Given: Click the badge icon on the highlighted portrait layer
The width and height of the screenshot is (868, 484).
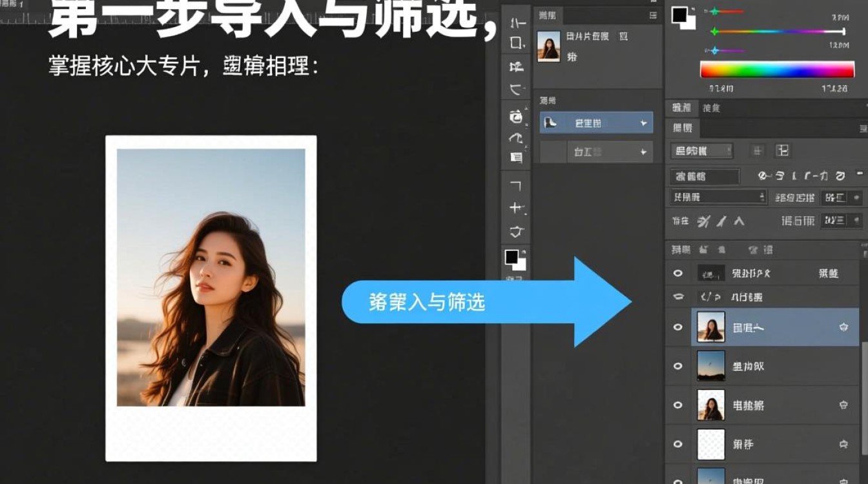Looking at the screenshot, I should pos(843,327).
